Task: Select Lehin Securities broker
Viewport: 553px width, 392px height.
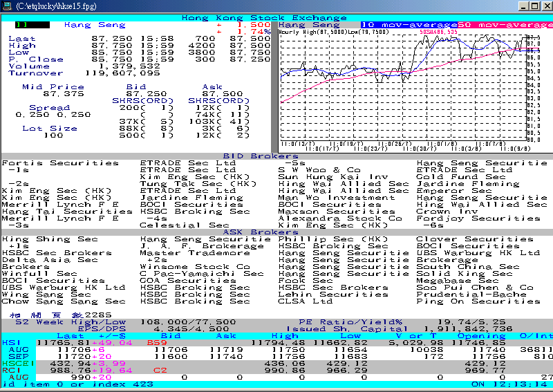Action: point(333,295)
